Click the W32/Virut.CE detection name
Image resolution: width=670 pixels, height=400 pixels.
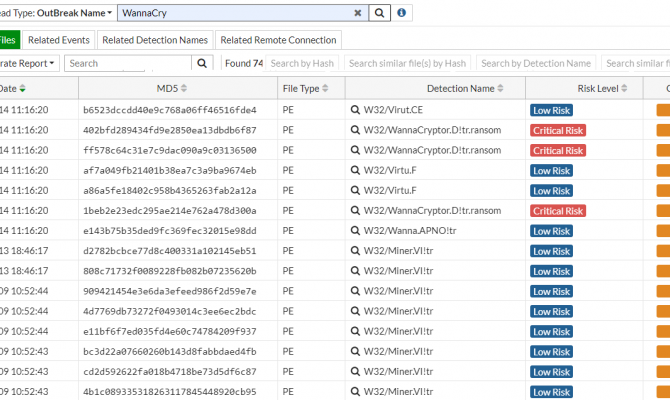393,110
